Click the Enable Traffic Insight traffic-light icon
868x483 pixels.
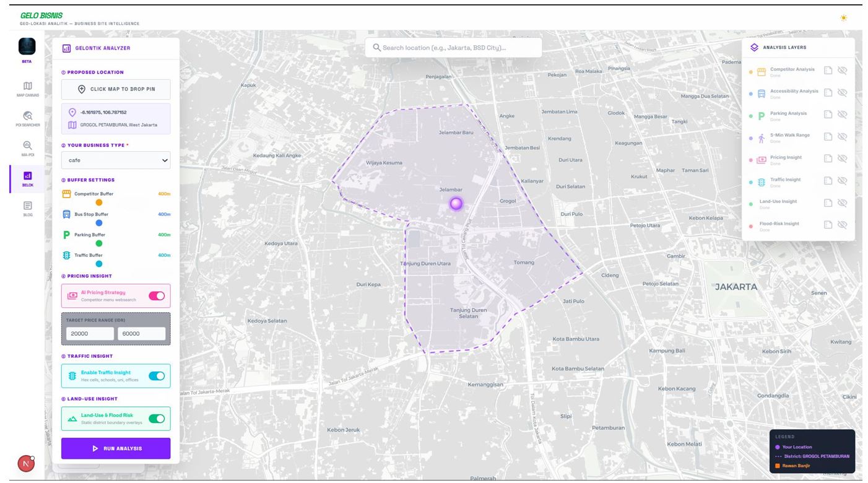tap(72, 376)
